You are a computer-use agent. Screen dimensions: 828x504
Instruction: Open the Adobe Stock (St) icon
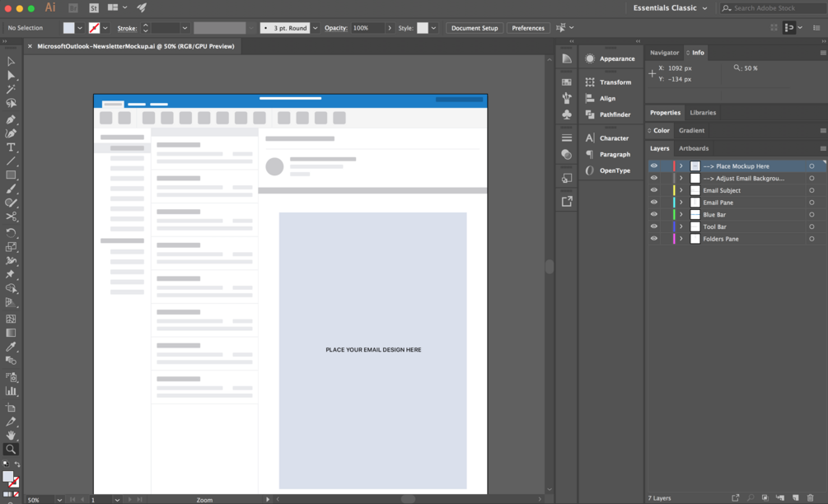[94, 8]
